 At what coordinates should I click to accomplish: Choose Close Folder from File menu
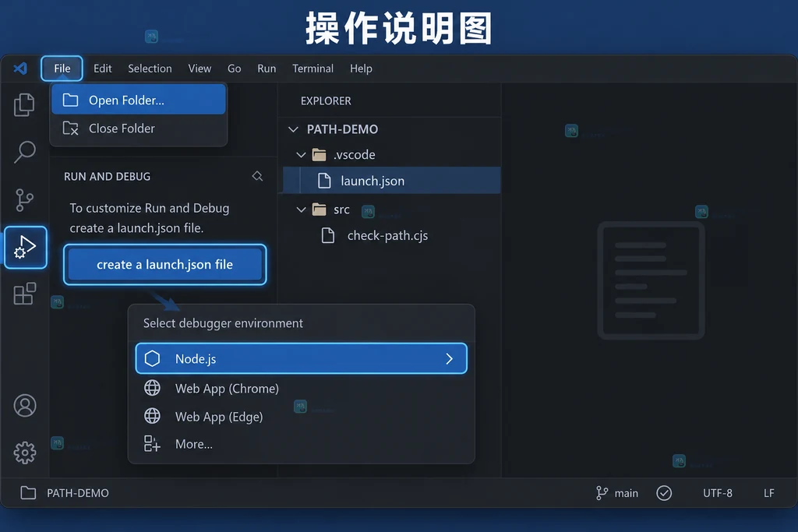(x=139, y=129)
